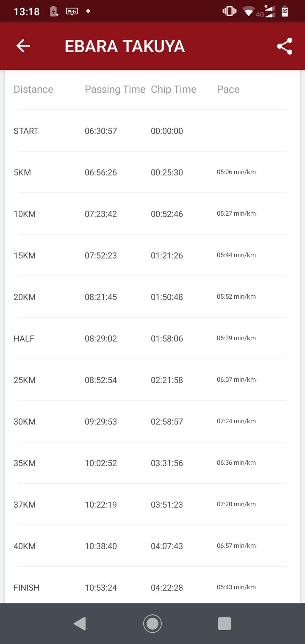Screen dimensions: 305x644
Task: Tap the Pace column header
Action: click(x=228, y=89)
